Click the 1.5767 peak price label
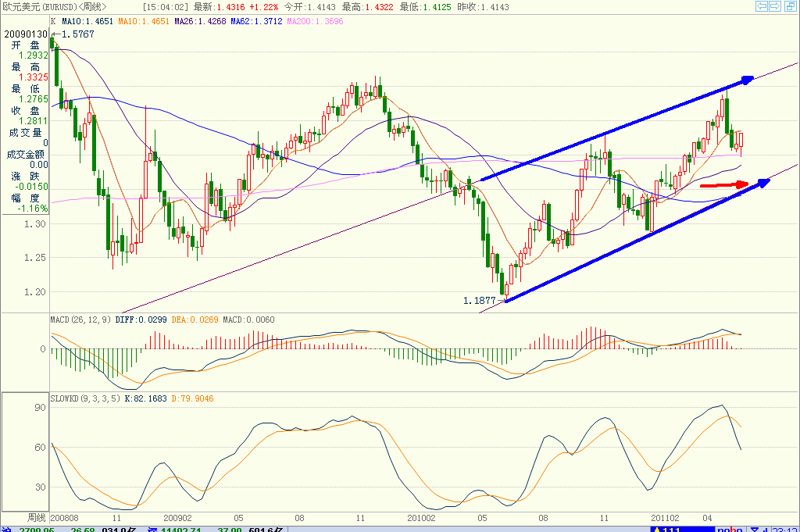The height and width of the screenshot is (532, 800). coord(78,34)
